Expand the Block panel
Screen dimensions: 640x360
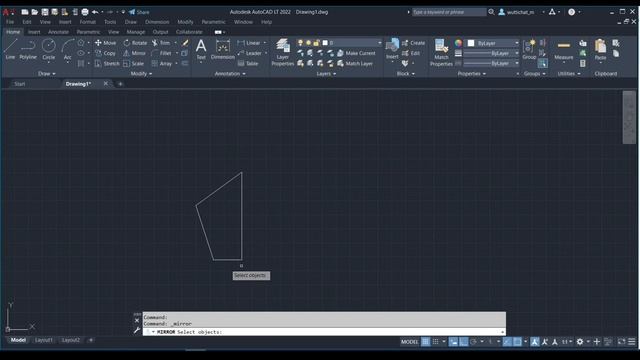coord(406,74)
